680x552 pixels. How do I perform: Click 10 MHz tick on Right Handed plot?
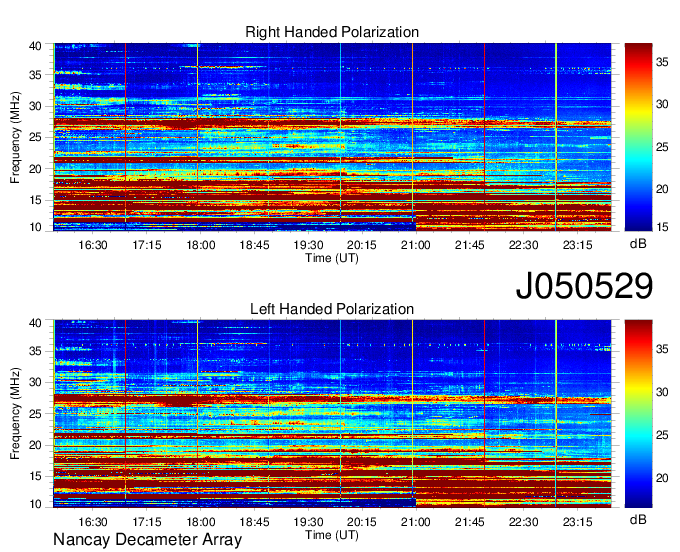(35, 227)
